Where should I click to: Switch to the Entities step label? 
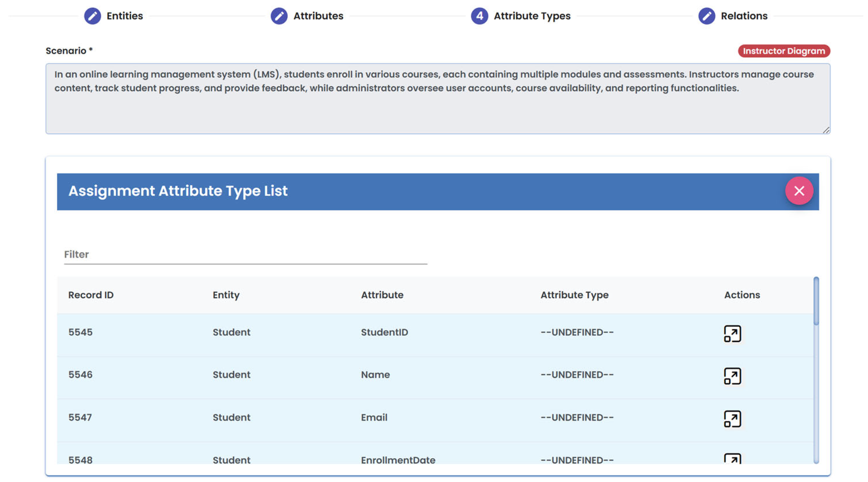[x=125, y=16]
